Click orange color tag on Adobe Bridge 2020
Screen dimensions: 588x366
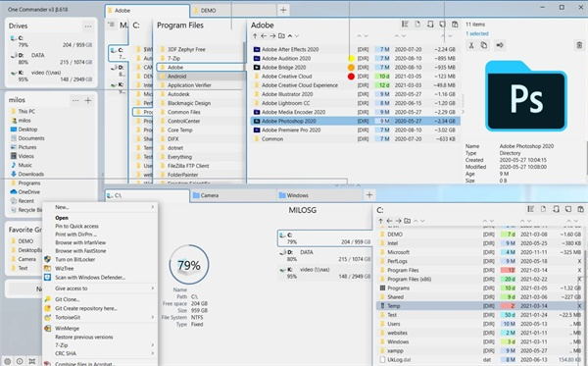[351, 68]
